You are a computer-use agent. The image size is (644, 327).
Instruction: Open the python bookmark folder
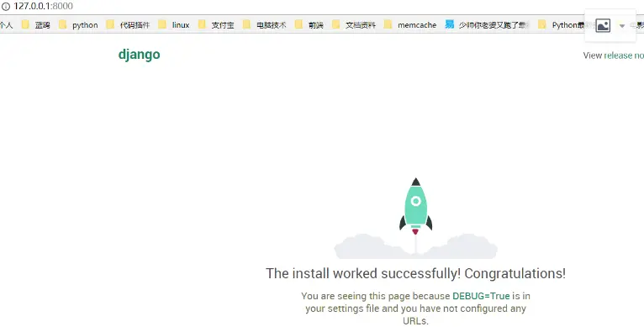point(78,25)
